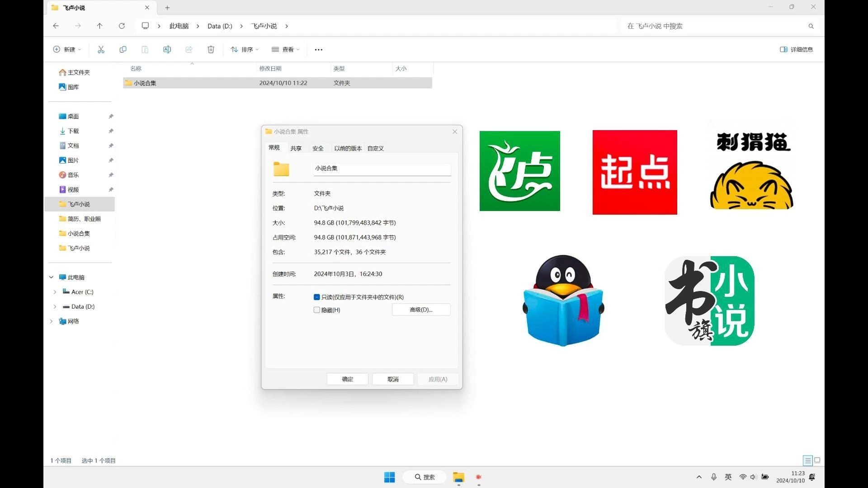Click the PC monitor icon in address bar

click(145, 26)
